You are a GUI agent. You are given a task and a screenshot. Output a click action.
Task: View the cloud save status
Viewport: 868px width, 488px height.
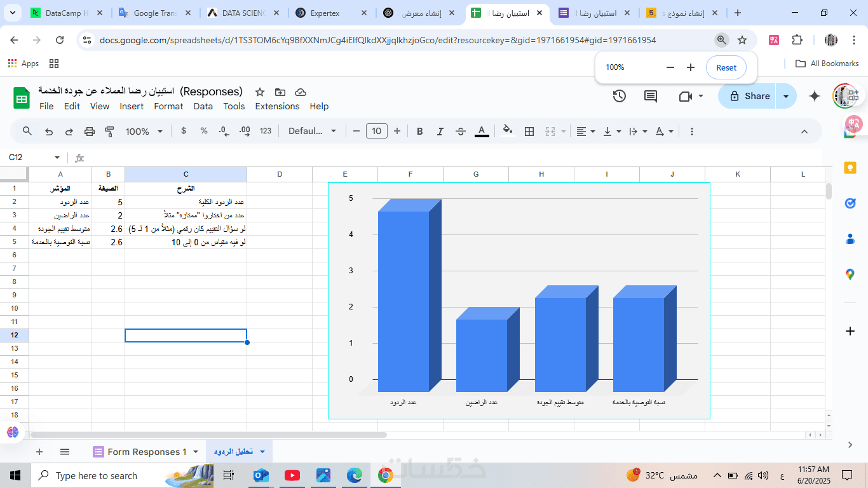tap(301, 92)
